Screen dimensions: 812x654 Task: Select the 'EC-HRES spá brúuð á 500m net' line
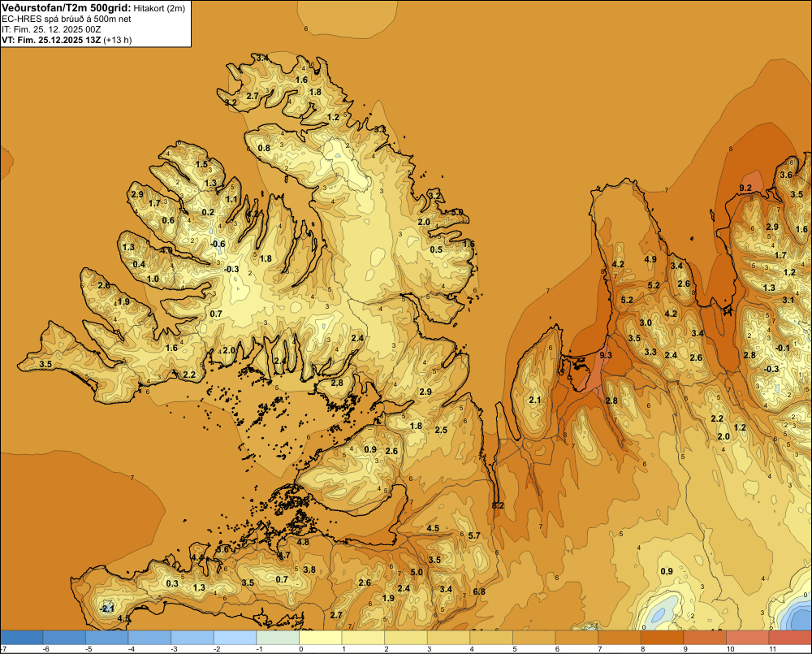67,19
